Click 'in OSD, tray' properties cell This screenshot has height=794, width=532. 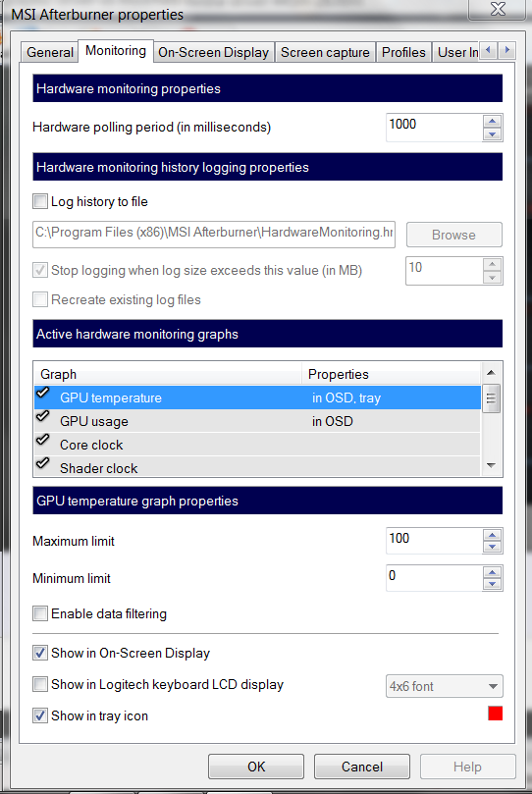(346, 398)
